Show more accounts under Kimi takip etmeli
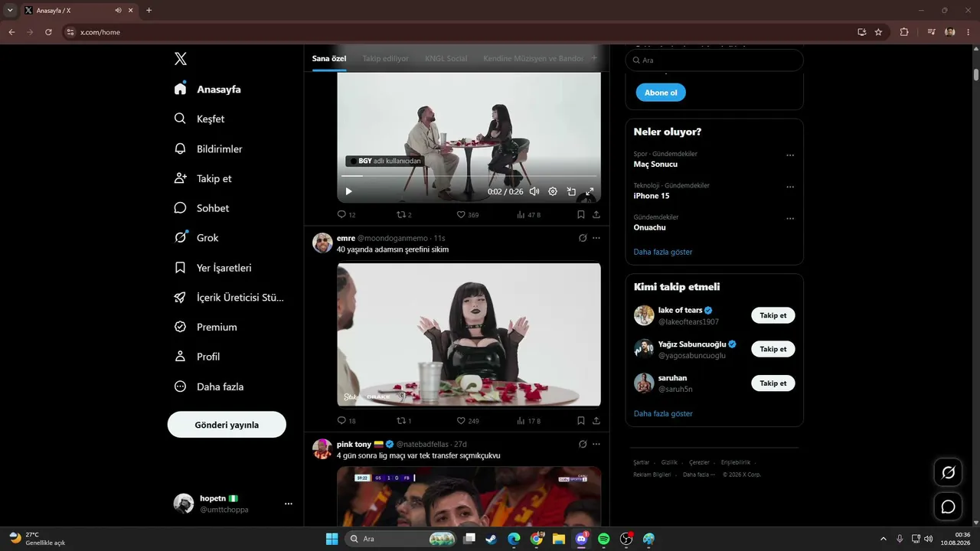The height and width of the screenshot is (551, 980). point(663,413)
